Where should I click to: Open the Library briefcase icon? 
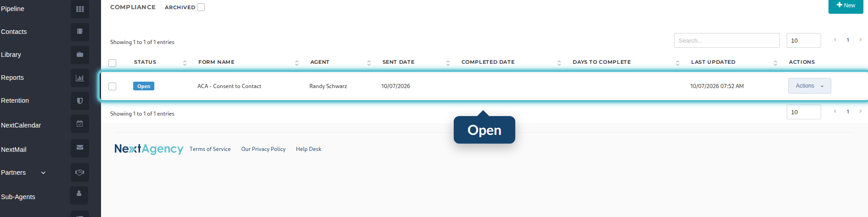(80, 55)
